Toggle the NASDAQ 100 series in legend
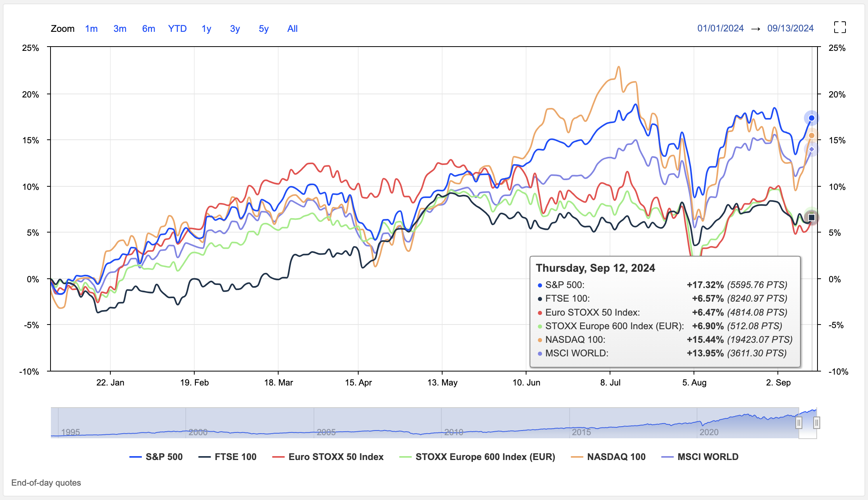 click(x=608, y=457)
